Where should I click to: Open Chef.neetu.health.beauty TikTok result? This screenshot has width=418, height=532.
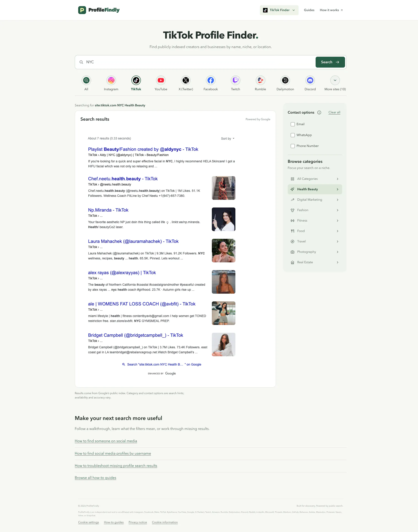tap(123, 179)
